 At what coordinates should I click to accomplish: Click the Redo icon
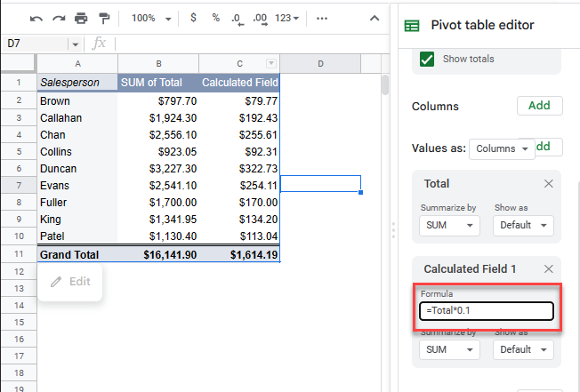[x=59, y=18]
